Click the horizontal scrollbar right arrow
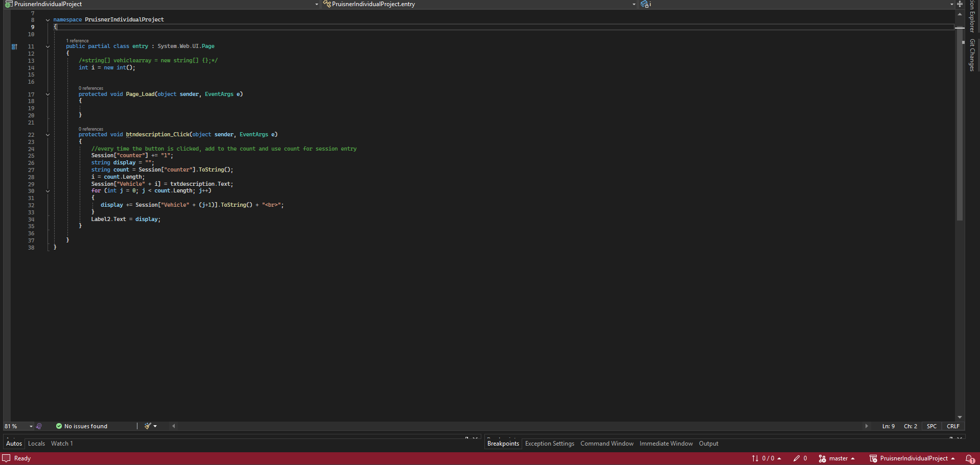This screenshot has height=465, width=980. (867, 426)
